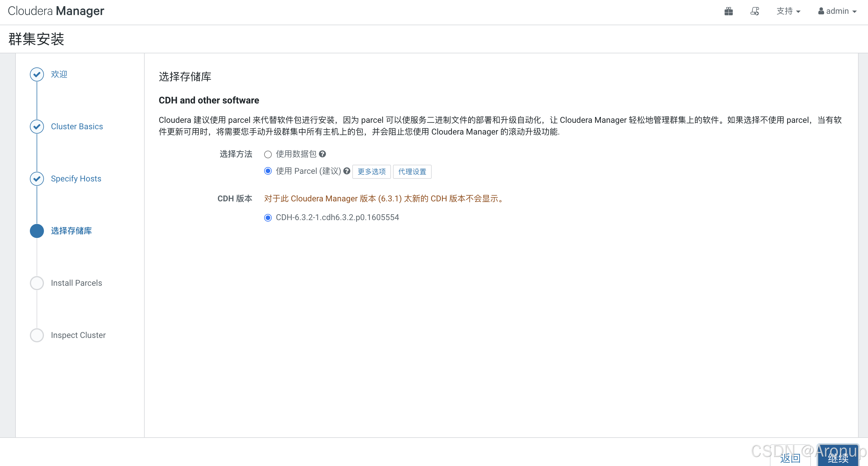Image resolution: width=868 pixels, height=466 pixels.
Task: Open the 代理设置 proxy settings
Action: pyautogui.click(x=412, y=172)
